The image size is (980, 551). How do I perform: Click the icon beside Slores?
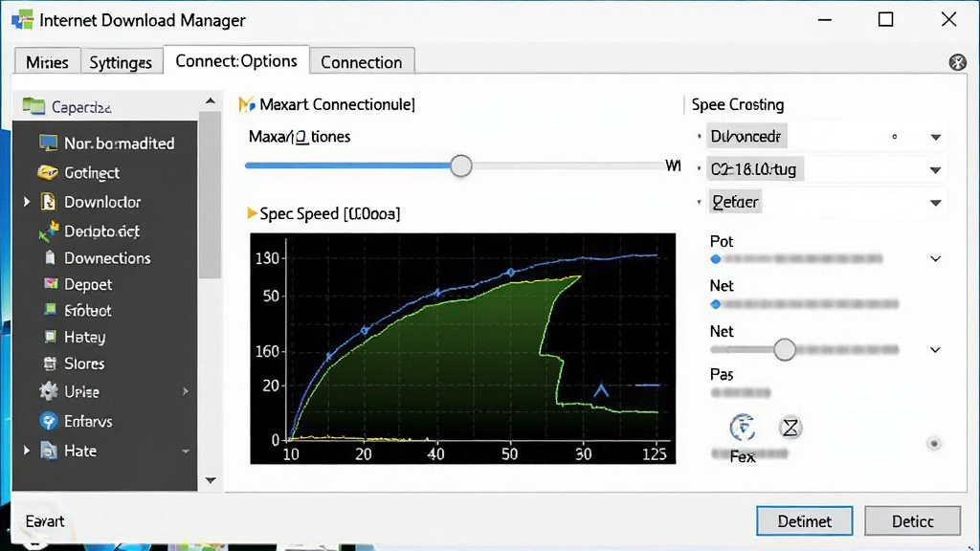tap(50, 363)
